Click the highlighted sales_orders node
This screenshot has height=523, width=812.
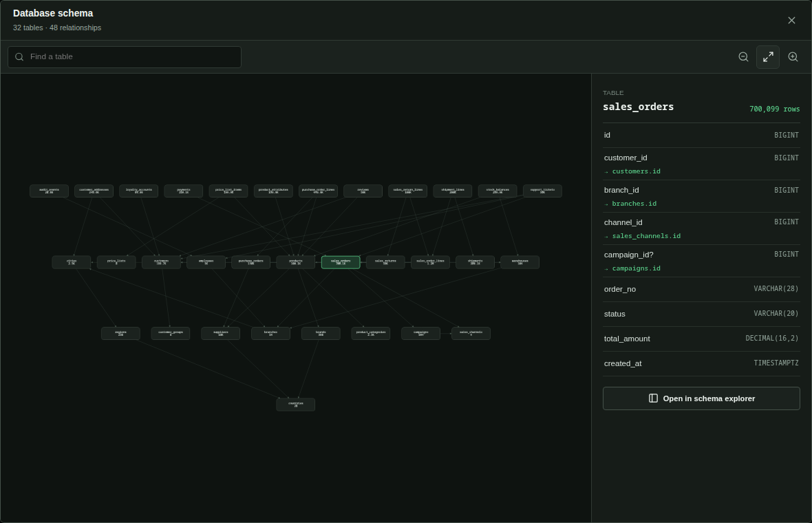(341, 262)
